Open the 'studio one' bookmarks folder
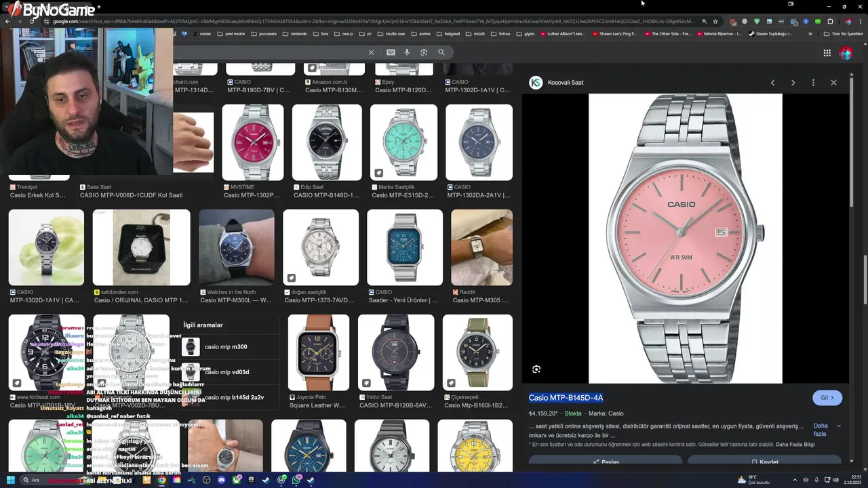 tap(391, 34)
